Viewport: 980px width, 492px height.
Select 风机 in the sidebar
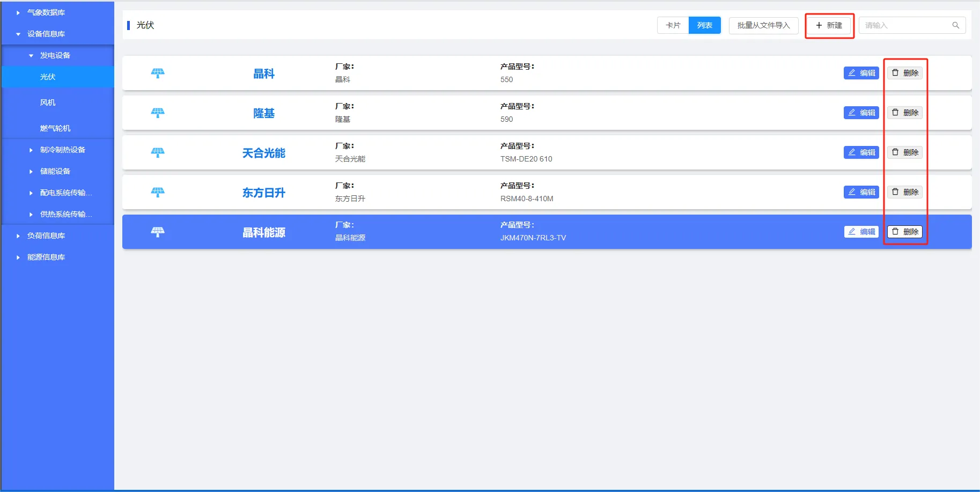click(57, 102)
